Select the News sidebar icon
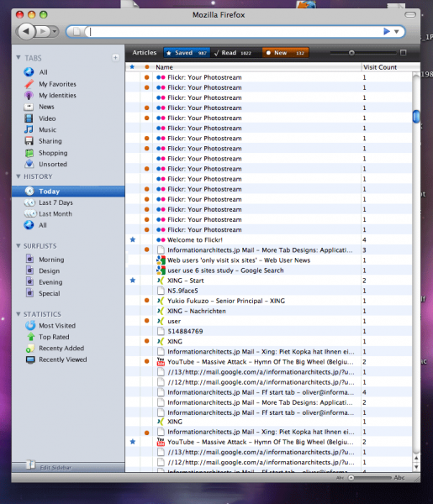433x504 pixels. 29,107
